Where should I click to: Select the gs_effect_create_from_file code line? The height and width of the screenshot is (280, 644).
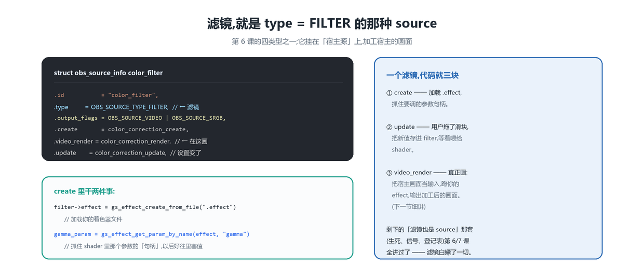pos(145,207)
